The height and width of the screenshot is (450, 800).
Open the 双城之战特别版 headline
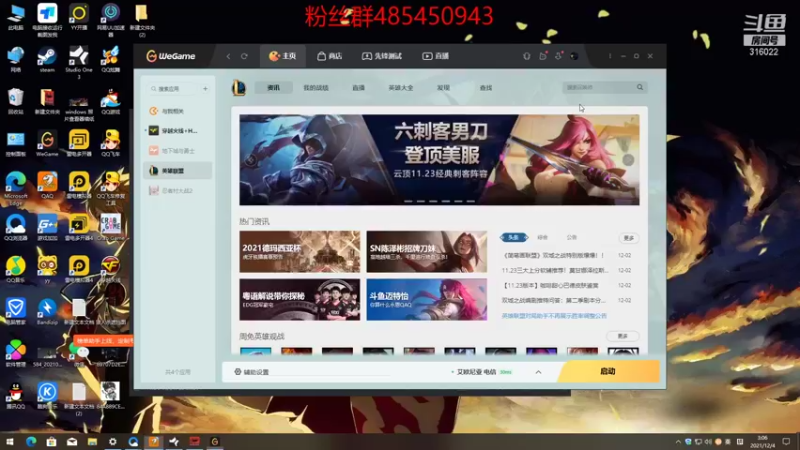click(553, 255)
